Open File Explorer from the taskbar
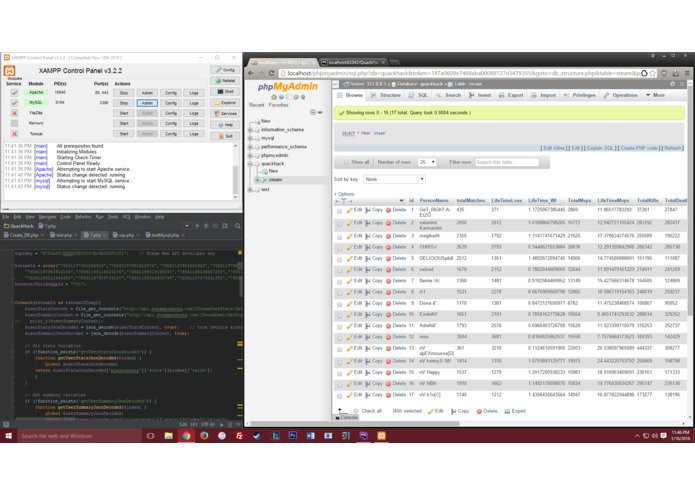Viewport: 695px width, 494px height. (x=168, y=436)
